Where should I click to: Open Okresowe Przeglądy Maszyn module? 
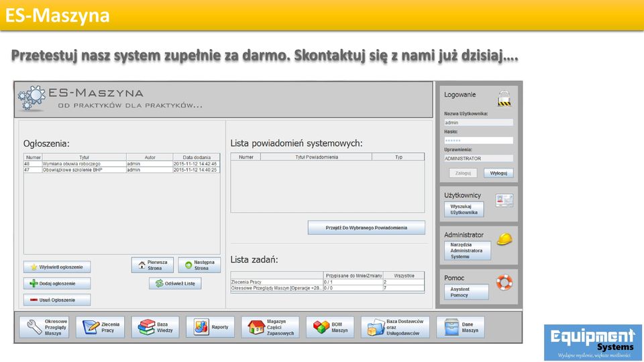click(44, 328)
